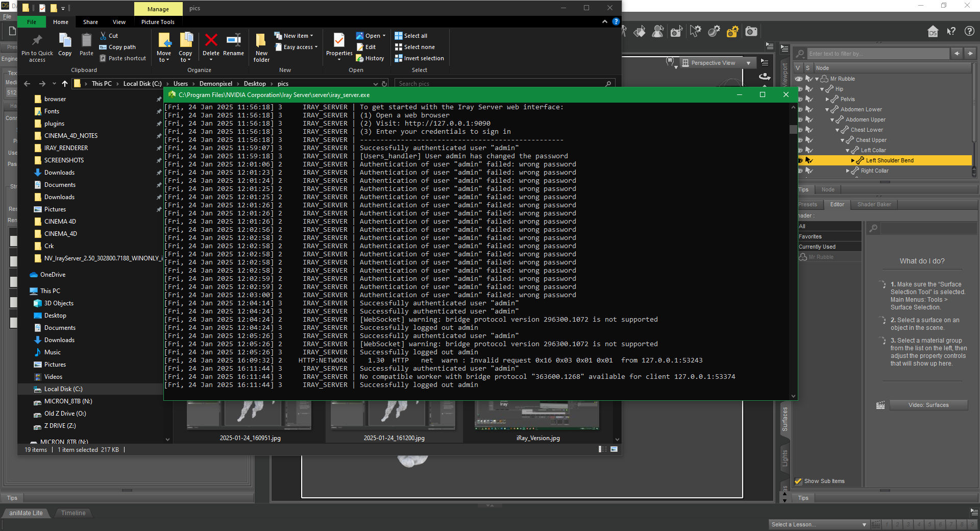Screen dimensions: 980x531
Task: Click the yellow render settings camera icon
Action: click(x=732, y=32)
